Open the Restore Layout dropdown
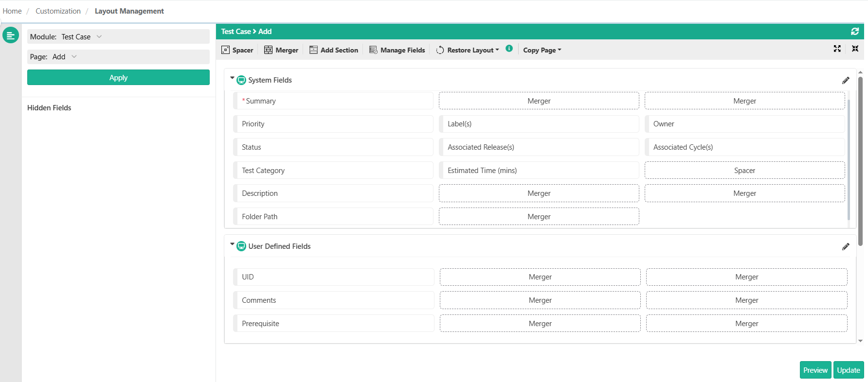Viewport: 868px width, 382px height. click(x=468, y=50)
